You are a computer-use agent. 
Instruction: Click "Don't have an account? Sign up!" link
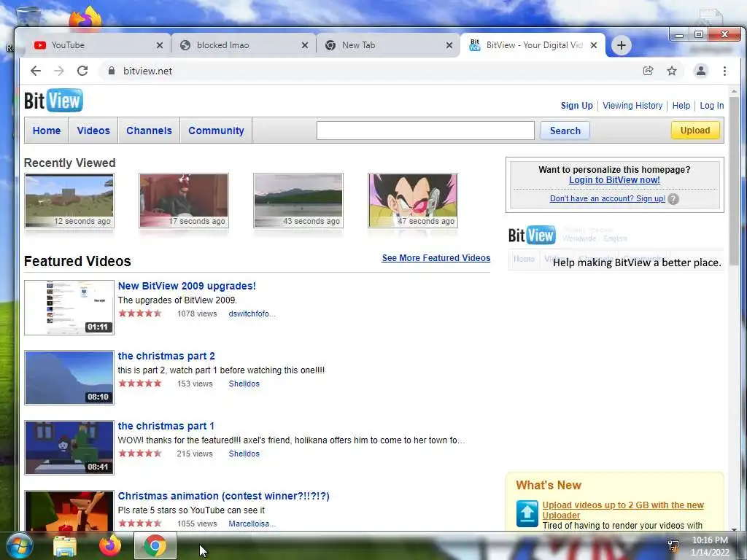(x=608, y=198)
